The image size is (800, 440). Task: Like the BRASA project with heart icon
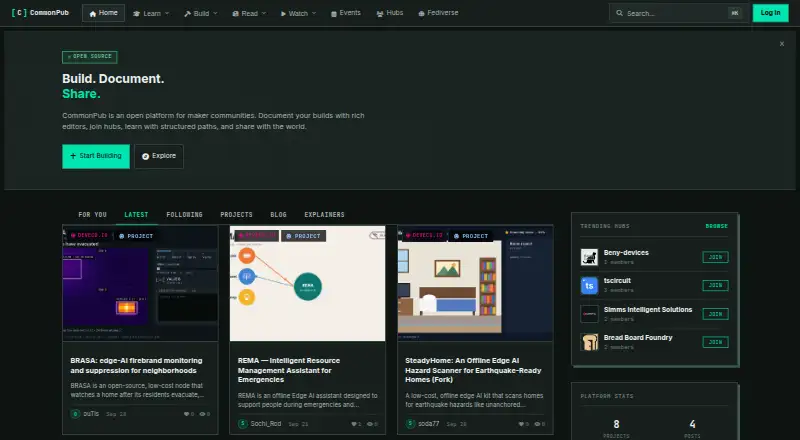pos(186,414)
